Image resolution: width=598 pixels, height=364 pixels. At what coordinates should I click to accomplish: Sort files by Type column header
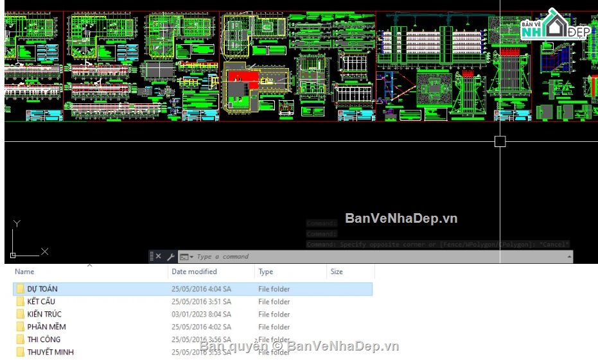point(266,272)
